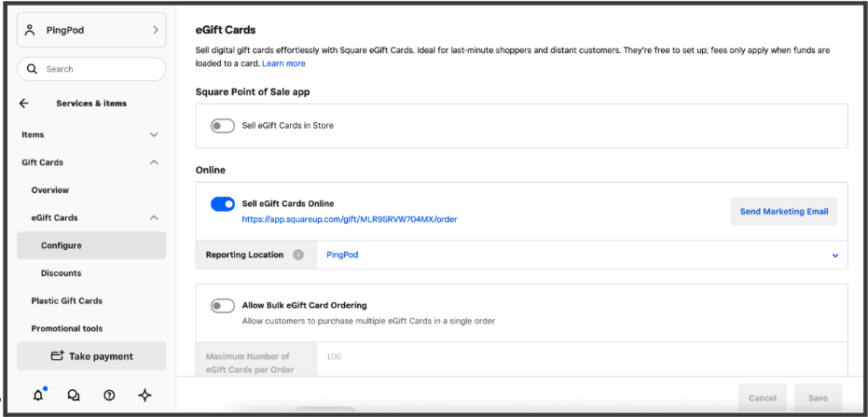This screenshot has height=417, width=868.
Task: Go to Plastic Gift Cards menu item
Action: click(x=66, y=301)
